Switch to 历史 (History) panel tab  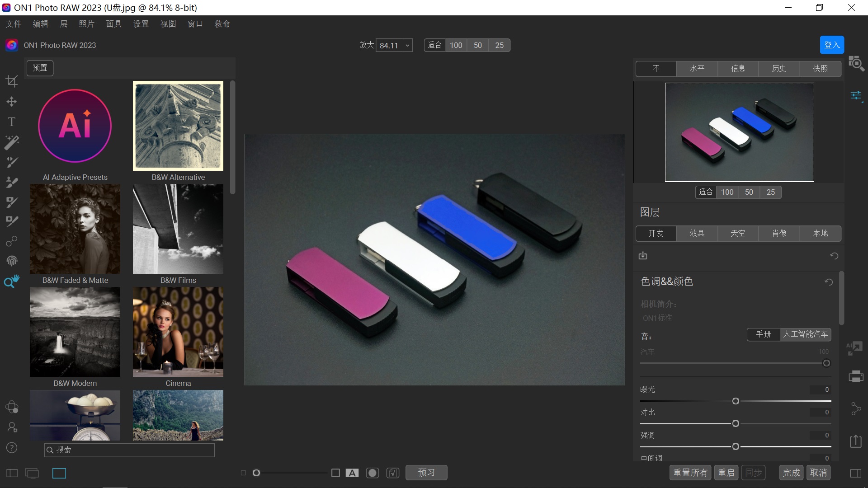(778, 68)
